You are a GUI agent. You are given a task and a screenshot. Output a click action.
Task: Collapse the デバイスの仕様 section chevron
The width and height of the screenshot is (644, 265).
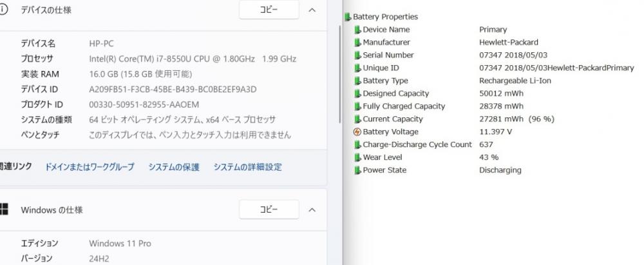(312, 10)
